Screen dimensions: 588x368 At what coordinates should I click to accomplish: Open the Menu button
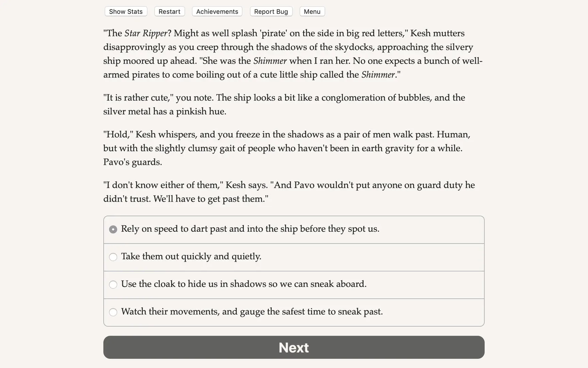click(x=312, y=12)
